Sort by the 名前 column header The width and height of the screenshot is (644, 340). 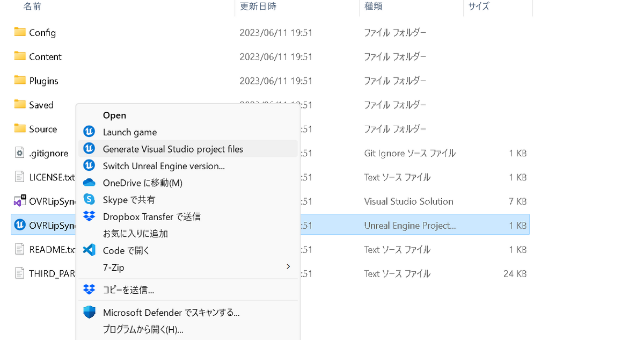(x=32, y=6)
